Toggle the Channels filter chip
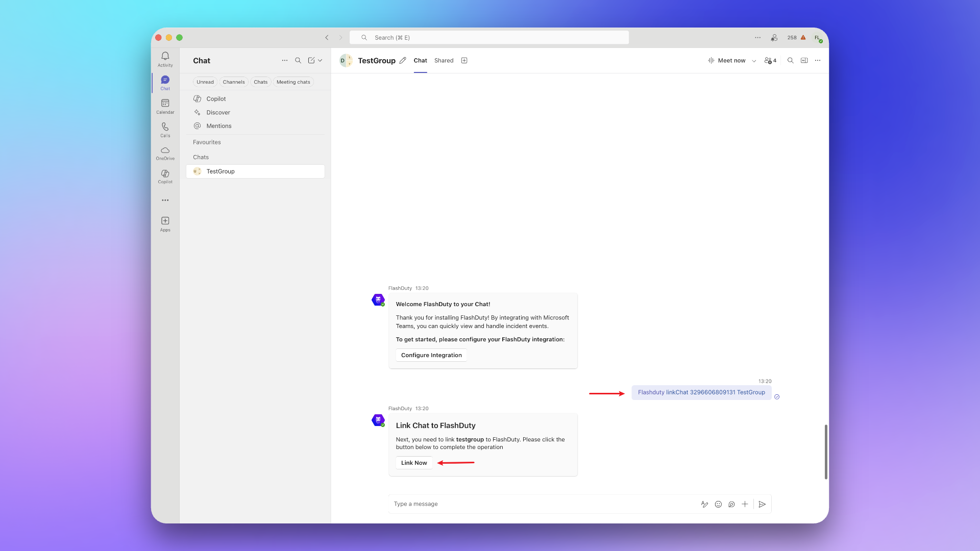Viewport: 980px width, 551px height. [234, 82]
